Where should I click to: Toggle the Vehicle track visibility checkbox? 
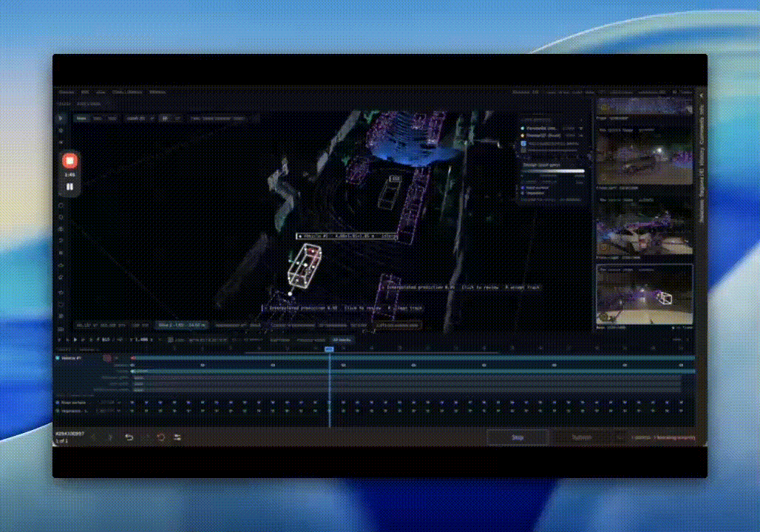(x=57, y=358)
